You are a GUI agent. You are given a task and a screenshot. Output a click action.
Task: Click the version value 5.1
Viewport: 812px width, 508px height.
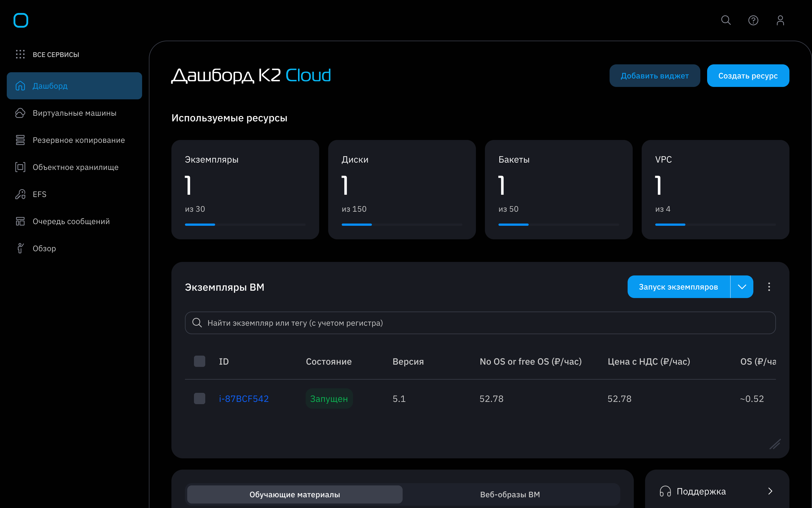[x=399, y=398]
